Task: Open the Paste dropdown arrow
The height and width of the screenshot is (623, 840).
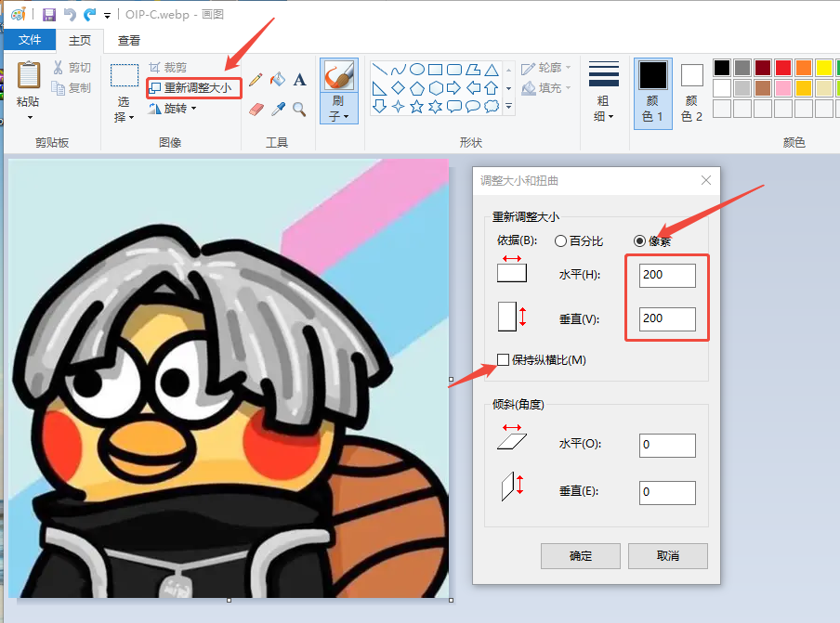Action: (x=29, y=117)
